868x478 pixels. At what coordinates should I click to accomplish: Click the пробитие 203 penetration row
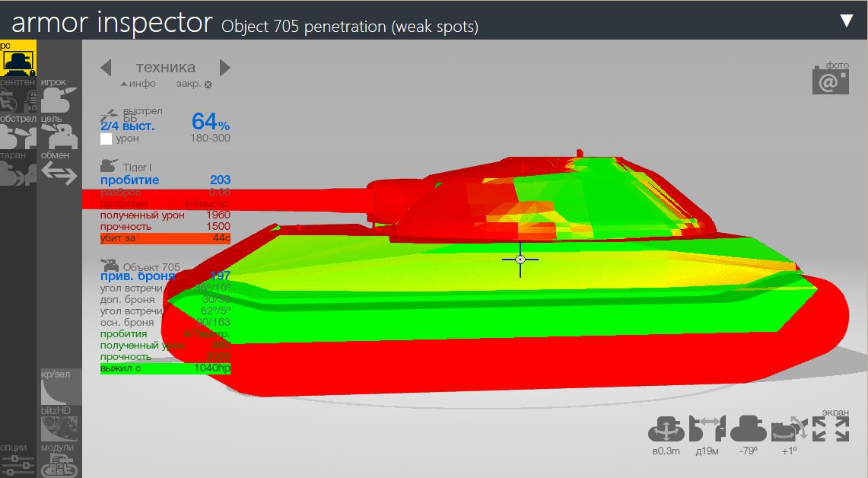[x=166, y=180]
